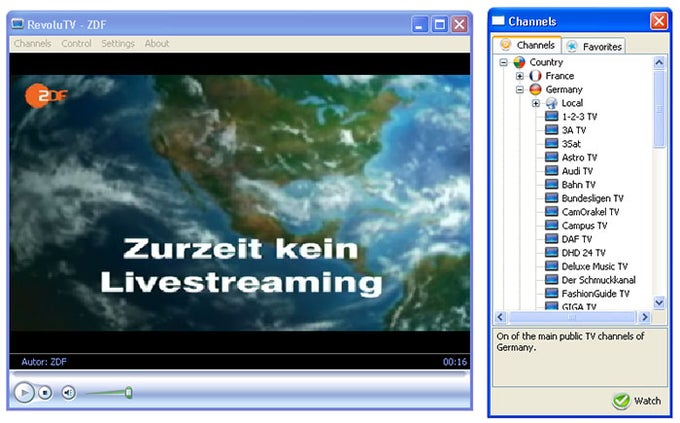This screenshot has width=680, height=423.
Task: Click the Campus TV channel icon
Action: (551, 225)
